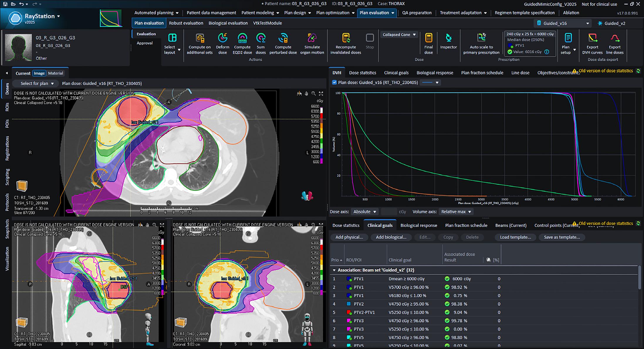Open the Dose statistics tab beside DVH
This screenshot has width=644, height=349.
click(x=362, y=73)
